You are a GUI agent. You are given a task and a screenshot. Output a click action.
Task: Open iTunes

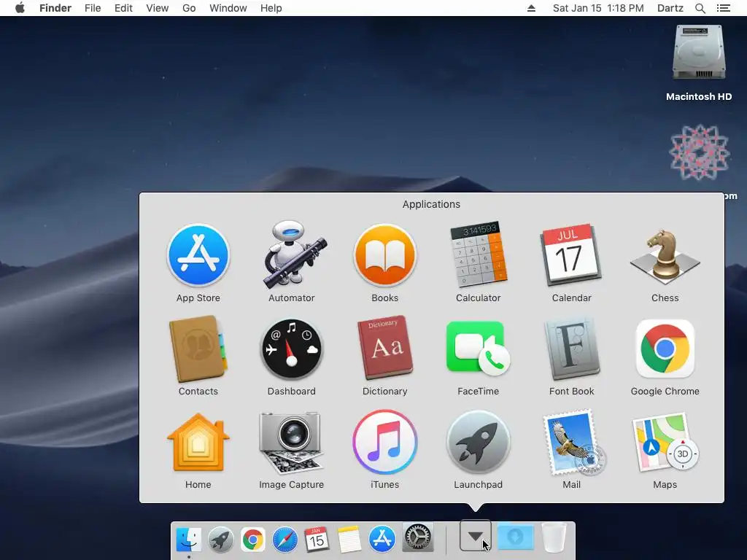point(385,442)
